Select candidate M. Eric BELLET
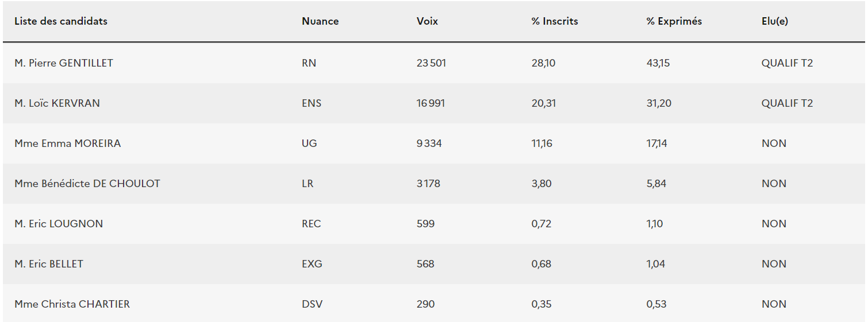 pos(49,264)
